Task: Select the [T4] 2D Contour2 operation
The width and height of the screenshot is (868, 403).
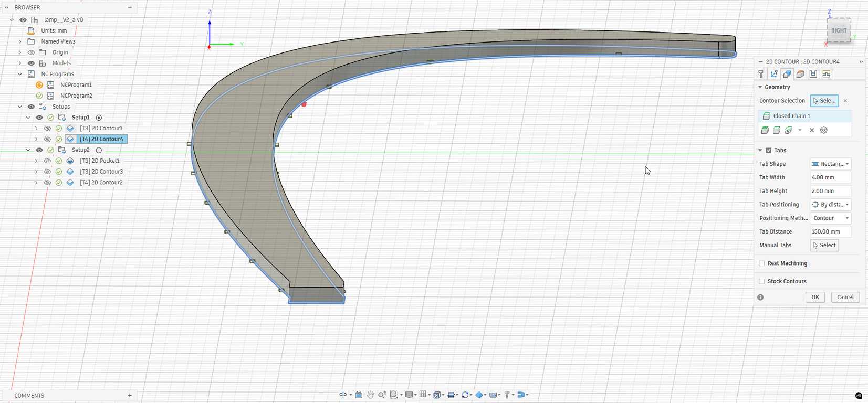Action: tap(101, 183)
